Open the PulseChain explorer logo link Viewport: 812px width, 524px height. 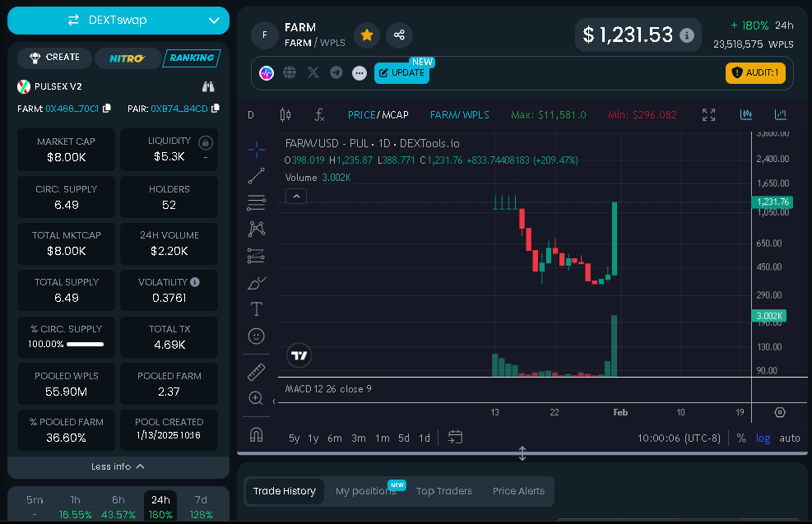[267, 73]
